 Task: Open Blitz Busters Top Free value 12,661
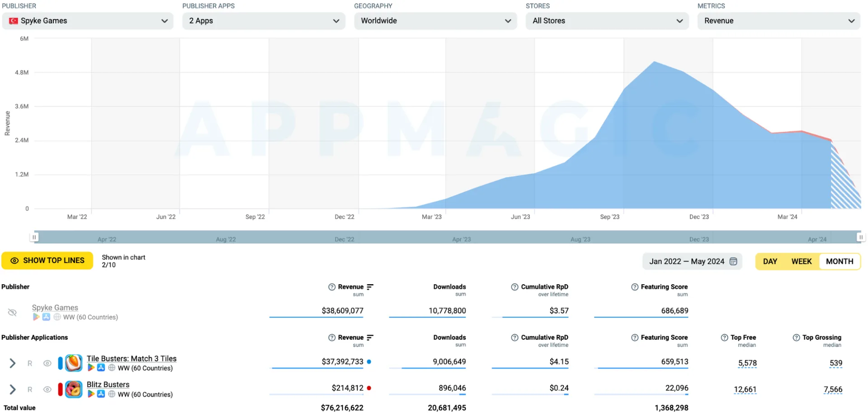click(x=745, y=389)
